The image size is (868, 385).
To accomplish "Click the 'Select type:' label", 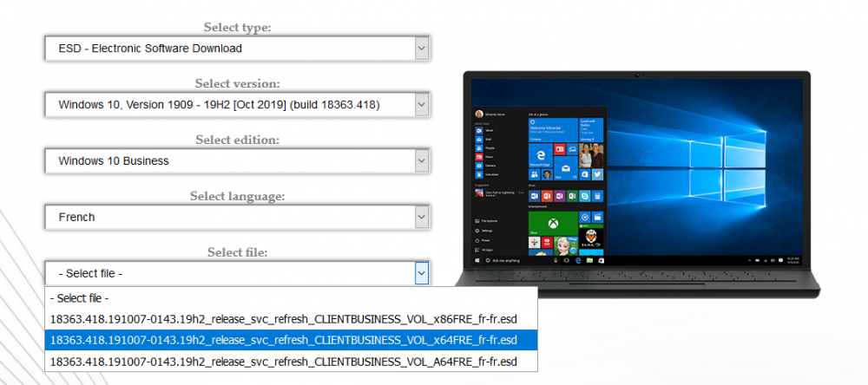I will click(x=238, y=27).
